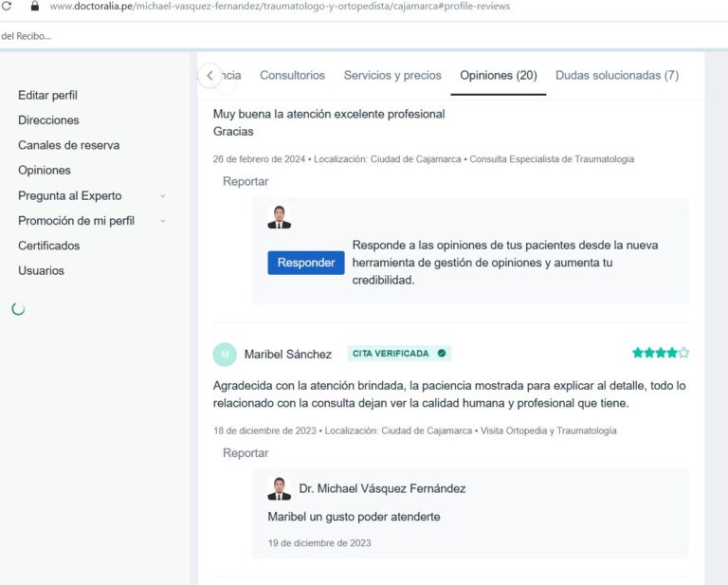Click the '18 de diciembre de 2023' date

coord(264,430)
